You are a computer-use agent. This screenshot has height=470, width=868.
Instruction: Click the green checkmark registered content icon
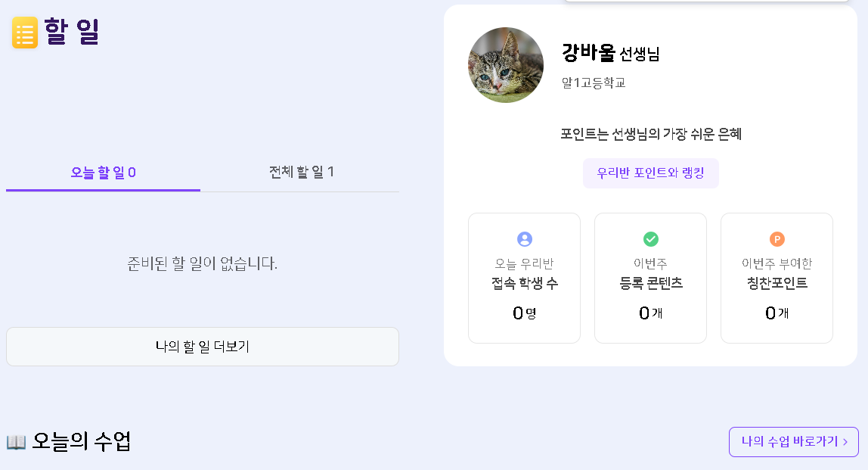pos(651,239)
